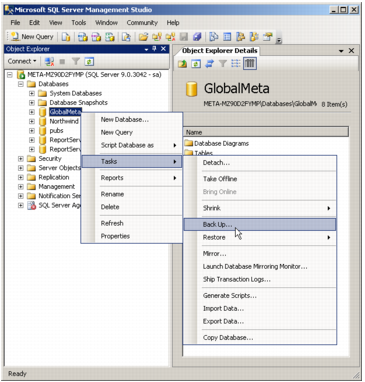
Task: Choose Delete from the context menu
Action: click(x=132, y=207)
